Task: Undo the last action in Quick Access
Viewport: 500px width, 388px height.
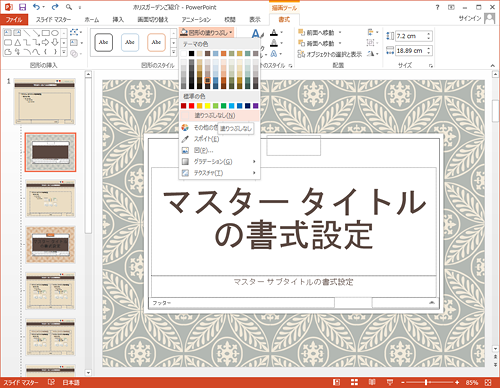Action: tap(36, 7)
